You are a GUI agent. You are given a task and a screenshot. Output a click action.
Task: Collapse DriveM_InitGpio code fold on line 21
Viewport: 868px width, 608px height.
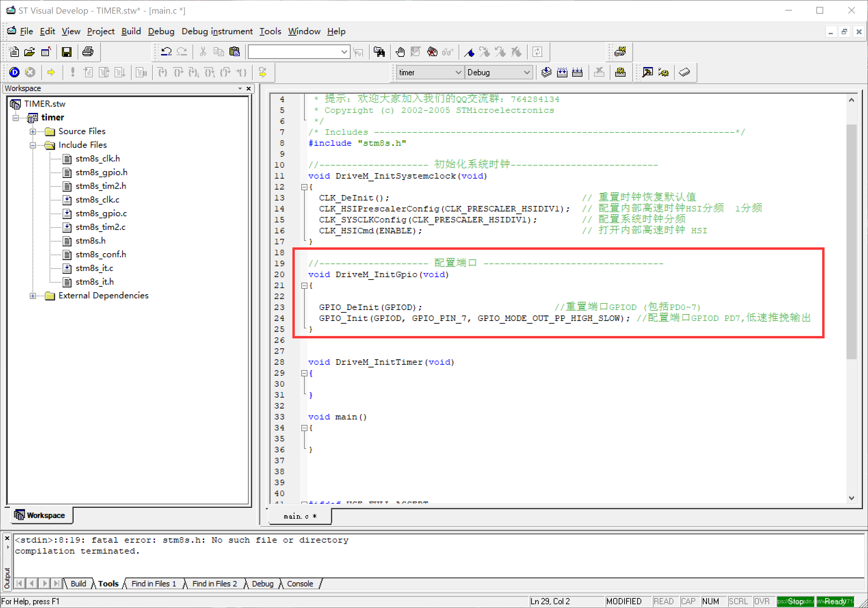304,285
